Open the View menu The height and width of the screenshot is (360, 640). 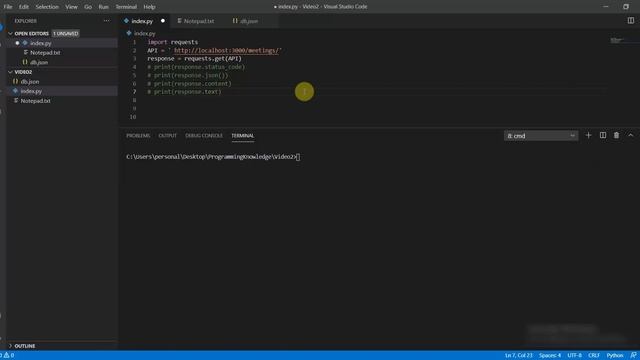[x=71, y=7]
